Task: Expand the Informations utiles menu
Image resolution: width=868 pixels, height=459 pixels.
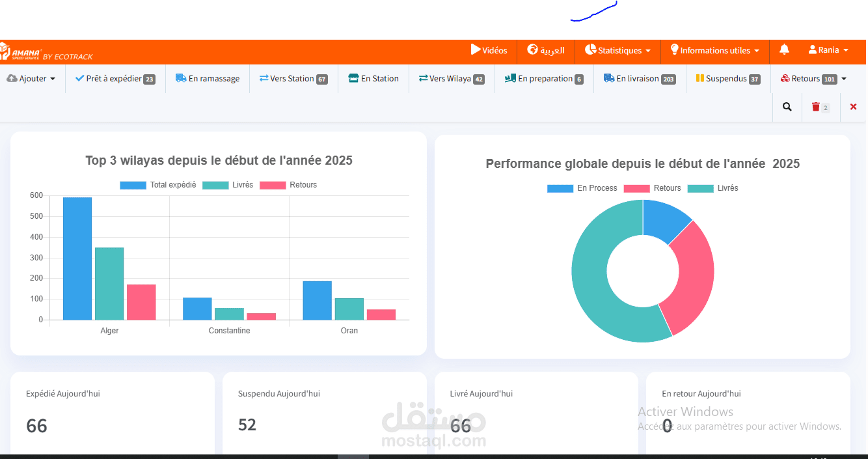Action: (x=715, y=49)
